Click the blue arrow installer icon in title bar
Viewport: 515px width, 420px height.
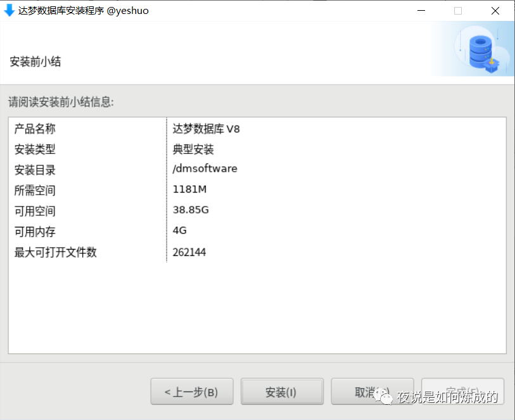pyautogui.click(x=10, y=11)
